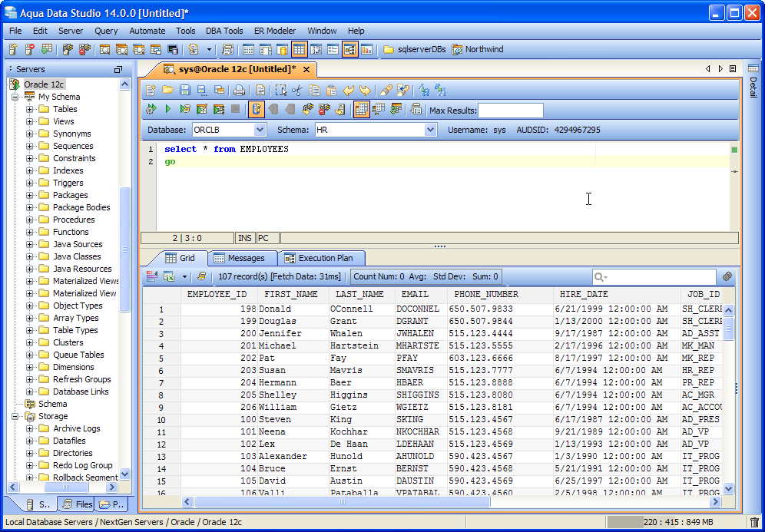Open the export dropdown arrow in grid toolbar

tap(184, 276)
